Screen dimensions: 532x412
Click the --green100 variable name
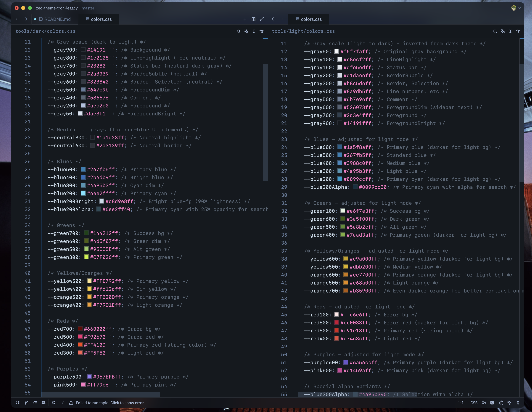(x=319, y=211)
